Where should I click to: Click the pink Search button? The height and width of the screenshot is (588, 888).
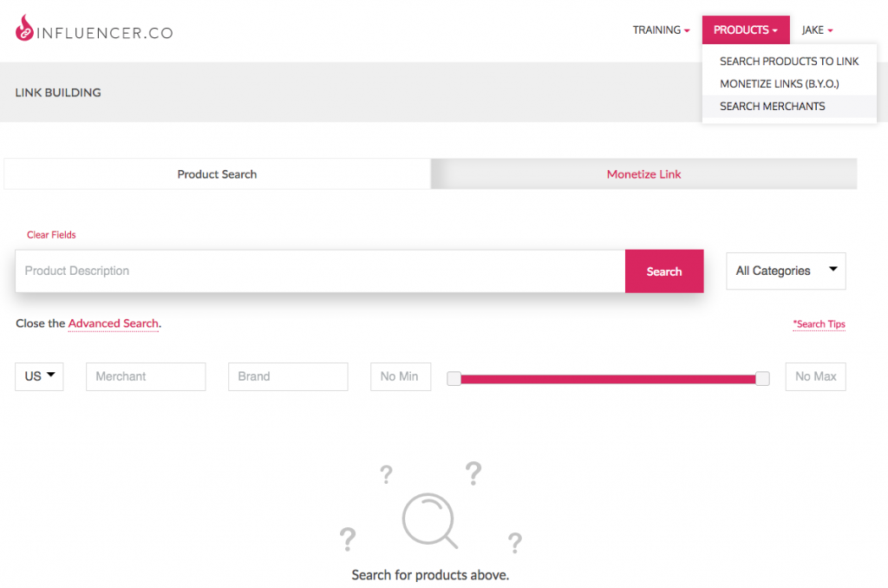664,271
